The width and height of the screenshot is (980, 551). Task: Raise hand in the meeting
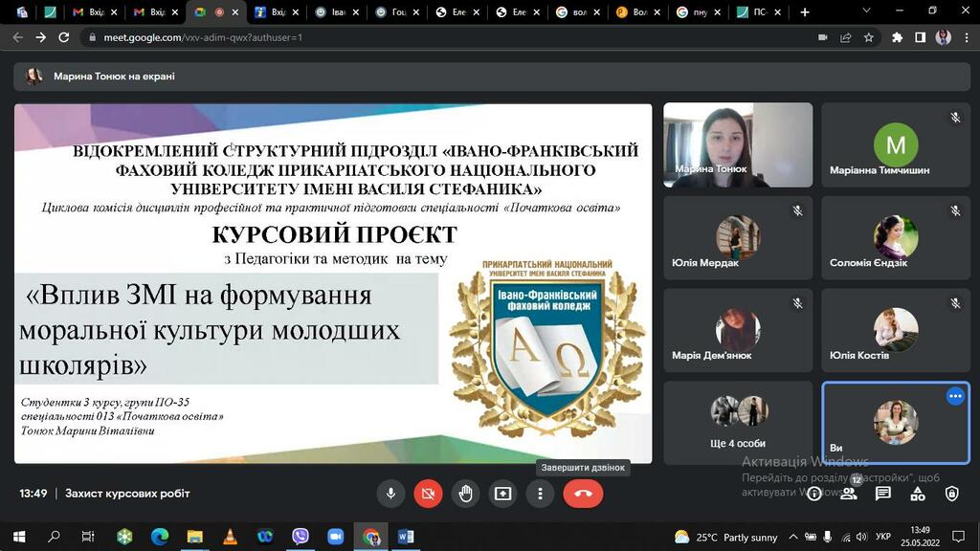point(466,494)
